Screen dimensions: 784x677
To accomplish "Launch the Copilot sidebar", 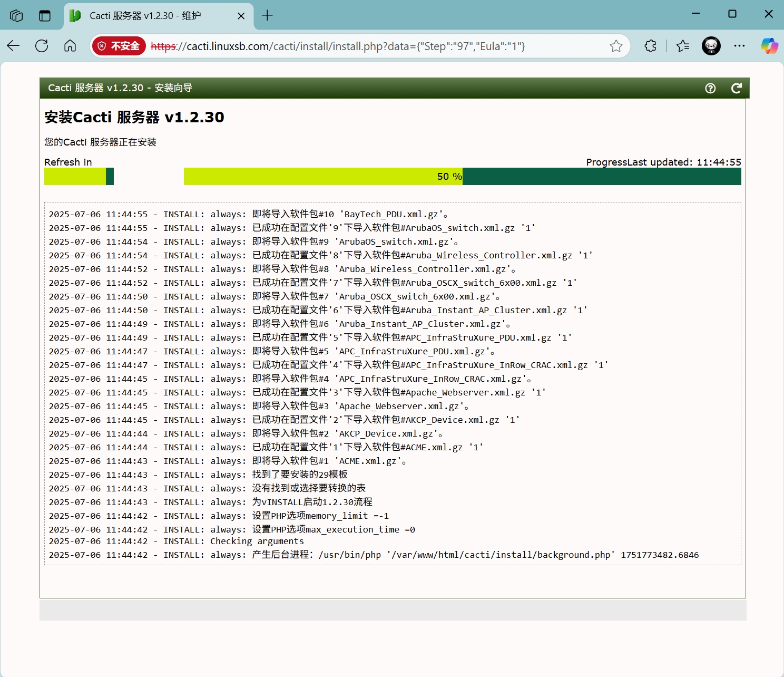I will point(769,46).
